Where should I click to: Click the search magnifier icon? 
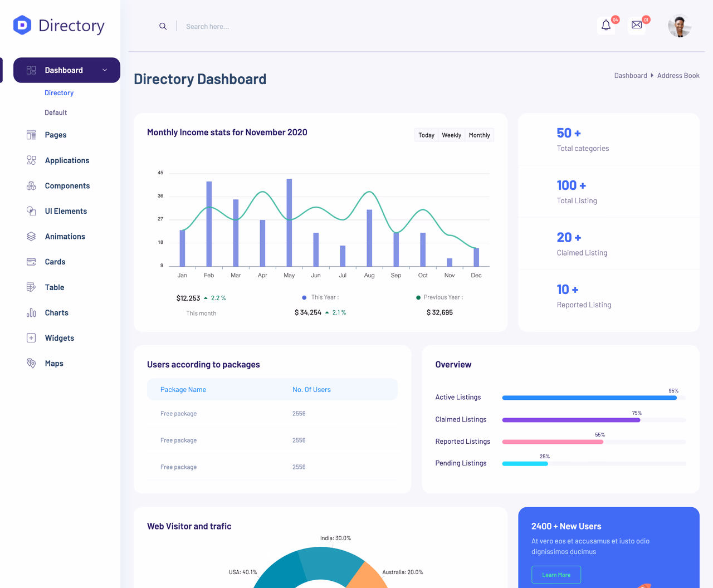pos(163,26)
